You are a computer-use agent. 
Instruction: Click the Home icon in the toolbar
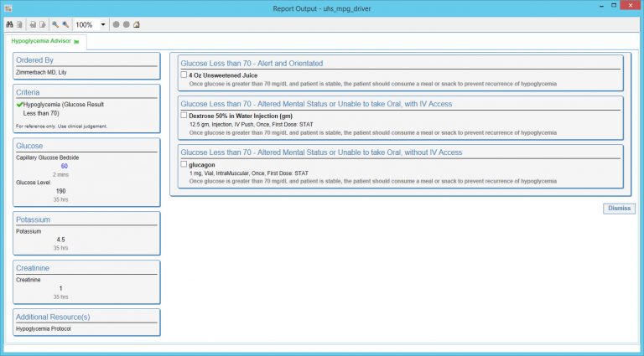tap(137, 24)
